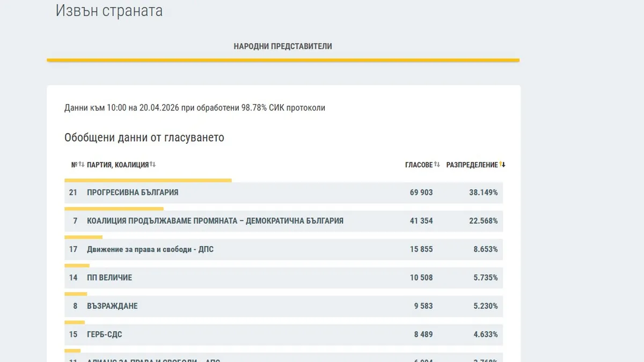The height and width of the screenshot is (362, 644).
Task: Click yellow result bar above ПРОГРЕСИВНА БЪЛГАРИЯ
Action: (x=148, y=181)
